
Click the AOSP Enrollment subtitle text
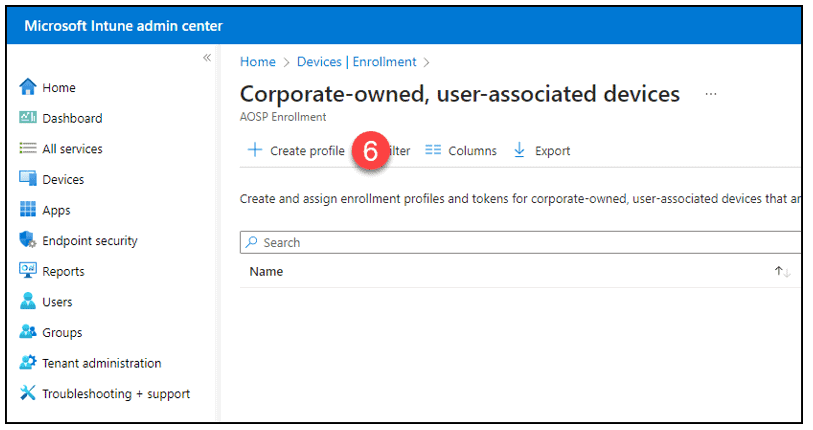(x=283, y=117)
